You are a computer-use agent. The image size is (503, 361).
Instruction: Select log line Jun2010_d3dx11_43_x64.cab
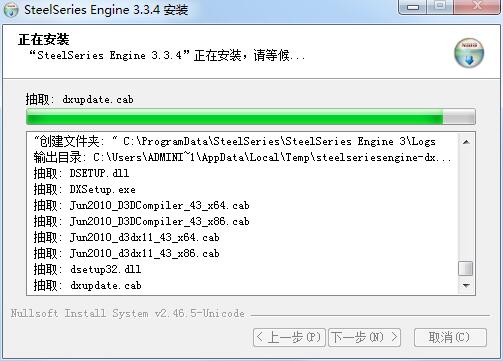(x=126, y=237)
